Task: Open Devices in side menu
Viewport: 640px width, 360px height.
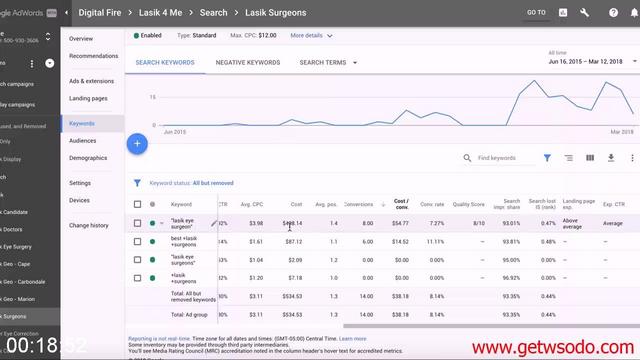Action: pos(79,200)
